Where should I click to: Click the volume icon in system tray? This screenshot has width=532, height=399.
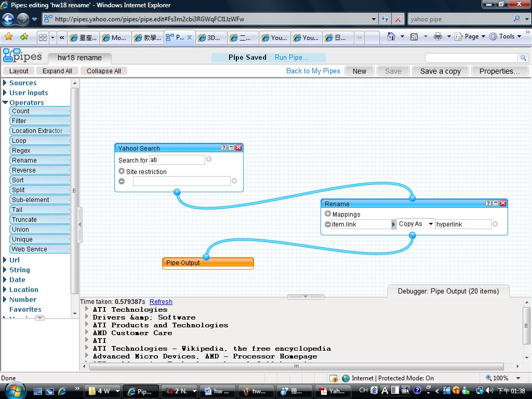(489, 391)
